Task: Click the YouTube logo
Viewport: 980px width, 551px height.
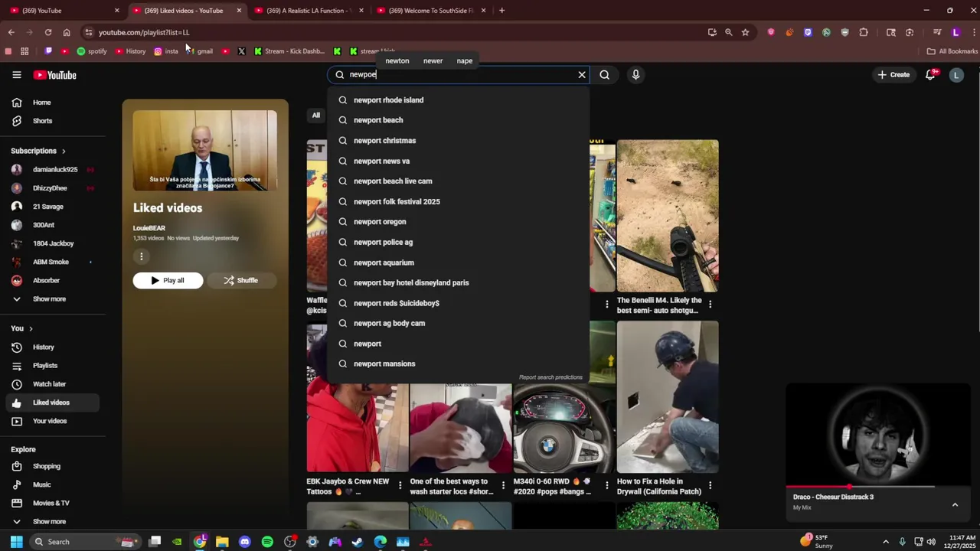Action: click(54, 75)
